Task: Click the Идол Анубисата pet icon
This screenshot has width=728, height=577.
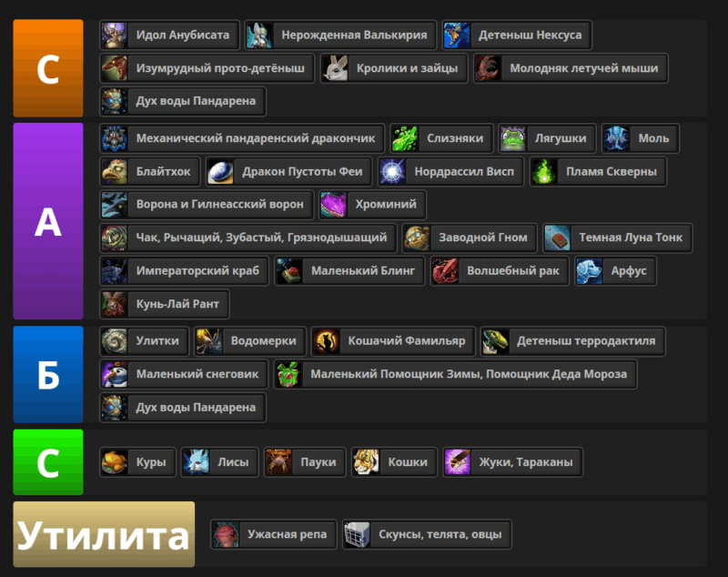Action: [115, 35]
